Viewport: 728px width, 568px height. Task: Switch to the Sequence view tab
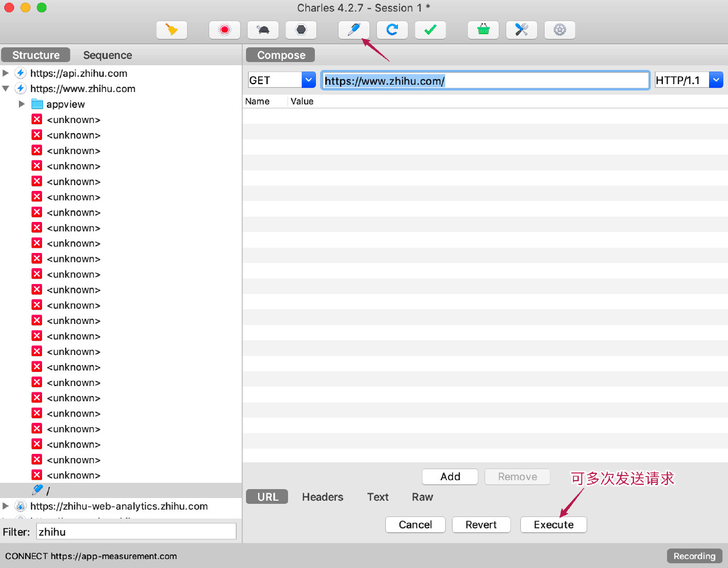(107, 55)
